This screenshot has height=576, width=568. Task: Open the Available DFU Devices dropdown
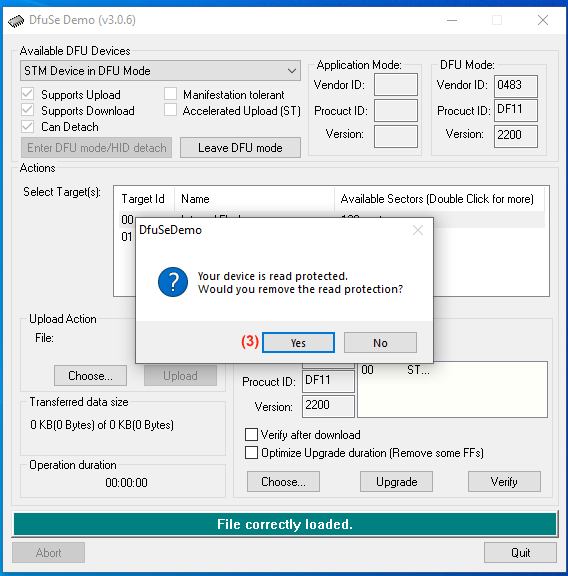(160, 71)
